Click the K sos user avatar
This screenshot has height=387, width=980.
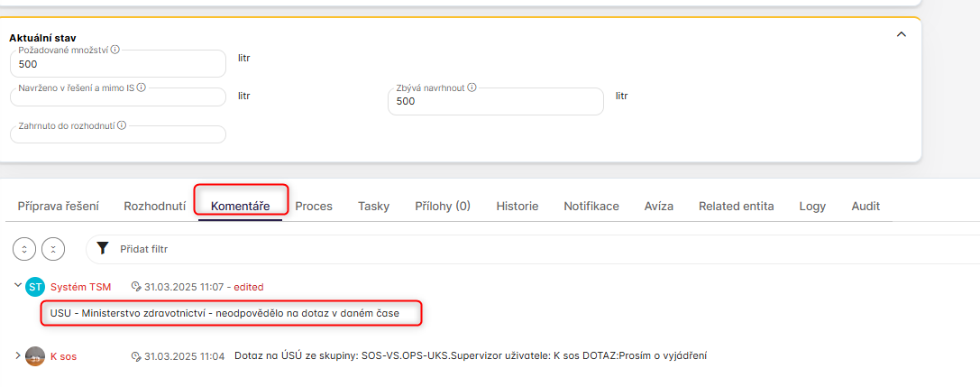(x=35, y=355)
